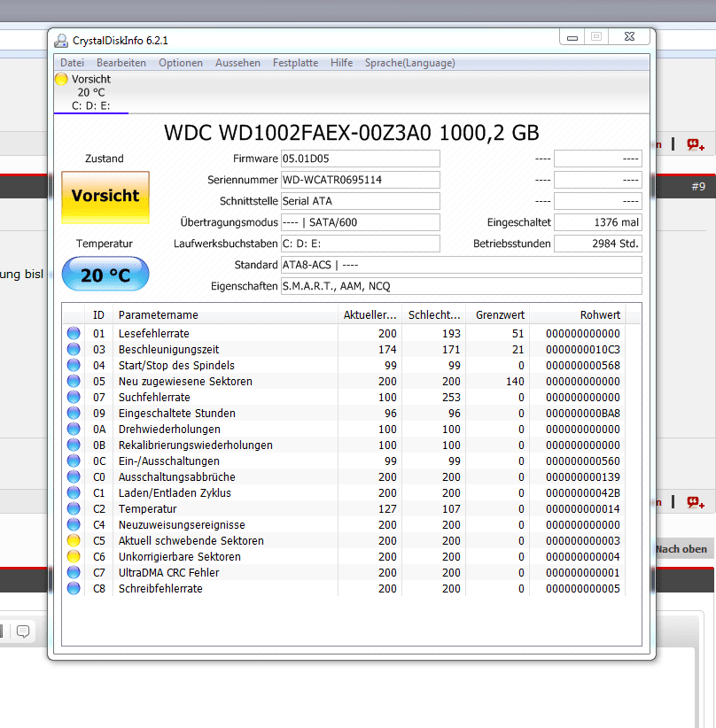
Task: Click the Standard field ATA8-ACS
Action: point(462,265)
